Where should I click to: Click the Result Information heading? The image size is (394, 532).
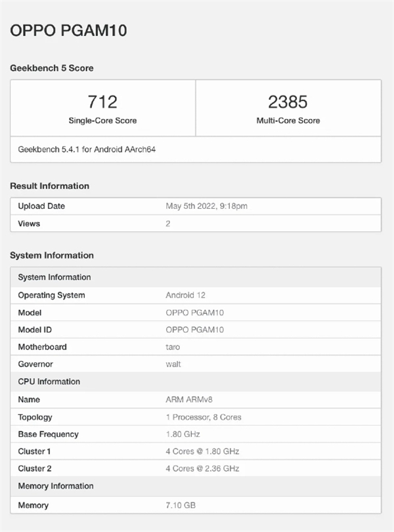49,186
